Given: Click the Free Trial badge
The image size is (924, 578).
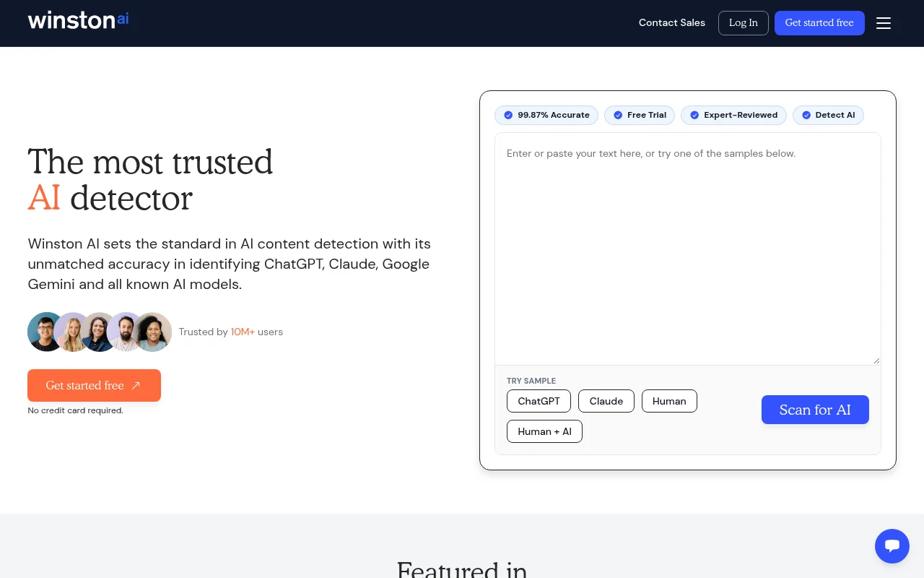Looking at the screenshot, I should 640,115.
